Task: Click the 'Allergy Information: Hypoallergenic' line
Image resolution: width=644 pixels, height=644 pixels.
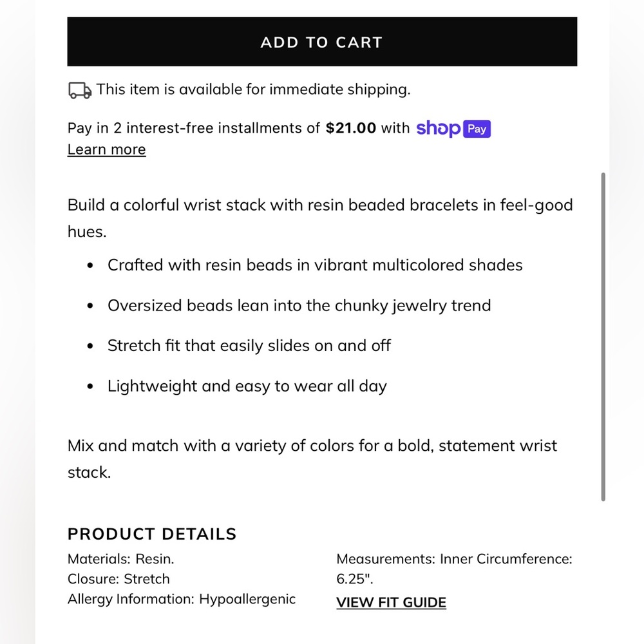Action: [x=182, y=599]
